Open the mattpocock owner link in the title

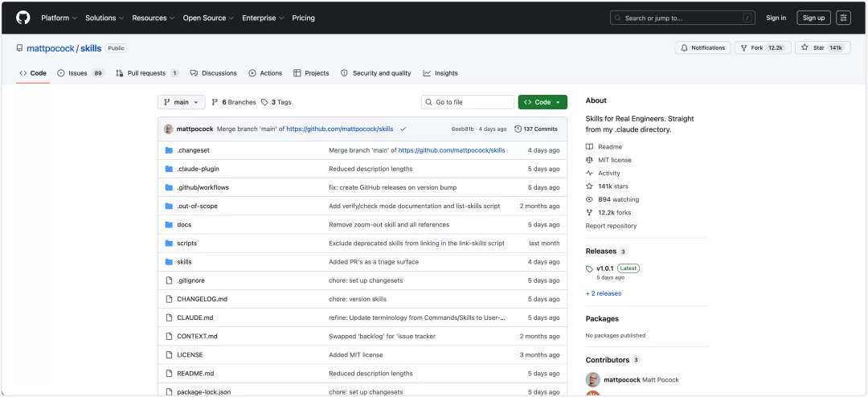pos(51,48)
